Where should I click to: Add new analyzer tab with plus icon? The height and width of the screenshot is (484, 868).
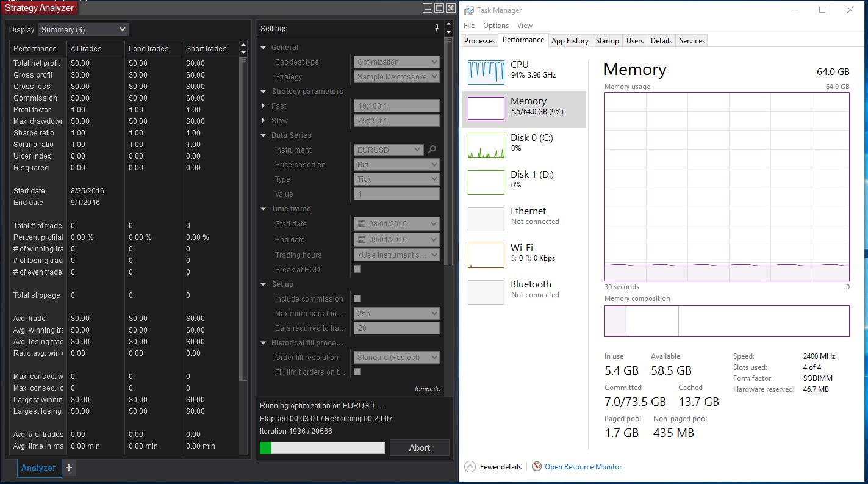point(69,468)
